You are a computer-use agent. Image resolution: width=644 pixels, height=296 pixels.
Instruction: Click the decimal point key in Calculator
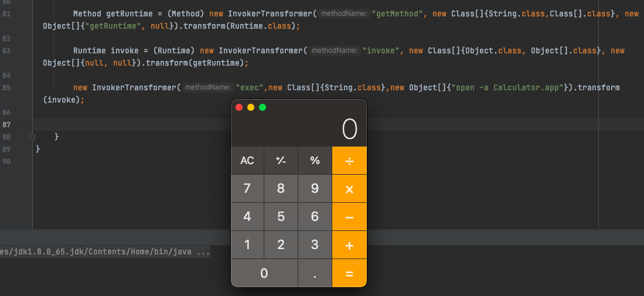(315, 273)
